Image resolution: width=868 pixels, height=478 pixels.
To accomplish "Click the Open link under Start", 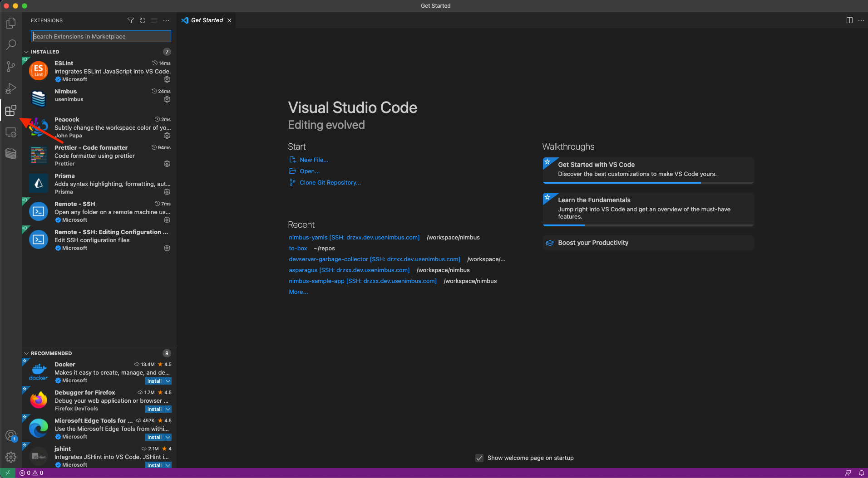I will click(310, 171).
